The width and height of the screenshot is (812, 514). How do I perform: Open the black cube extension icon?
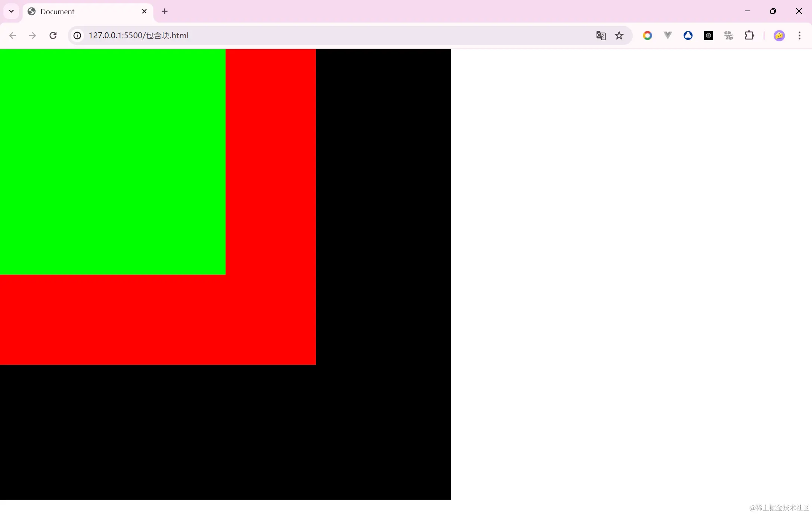[x=709, y=35]
